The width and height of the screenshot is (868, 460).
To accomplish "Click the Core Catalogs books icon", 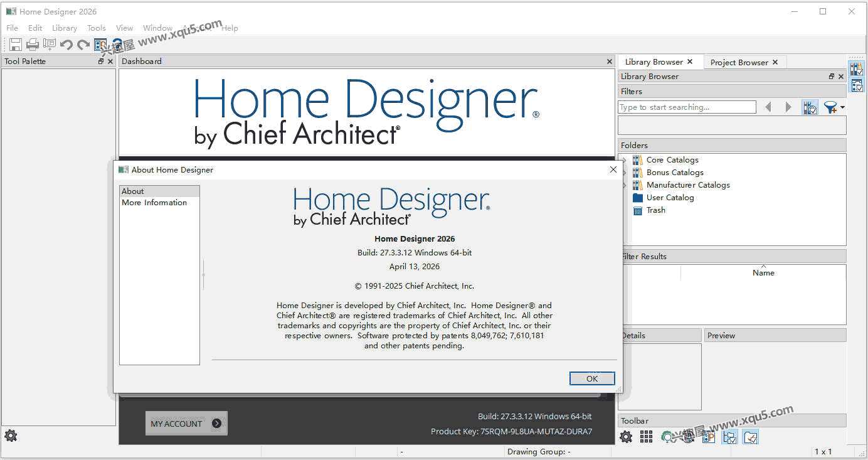I will (x=638, y=160).
